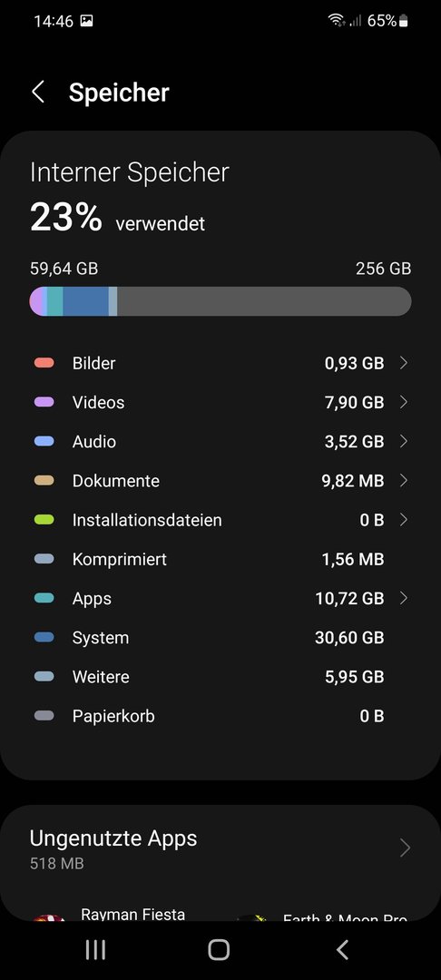Tap the Rayman Fiesta app icon

tap(49, 917)
